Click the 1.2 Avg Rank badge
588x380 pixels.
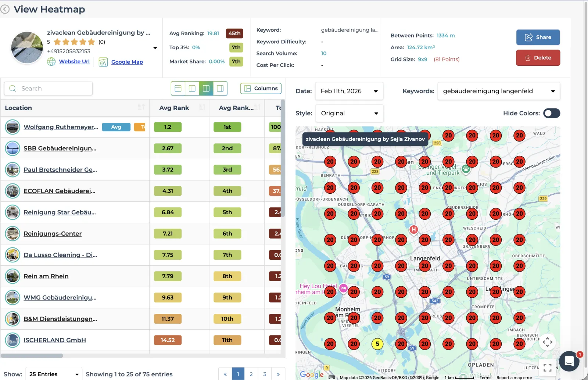(168, 127)
